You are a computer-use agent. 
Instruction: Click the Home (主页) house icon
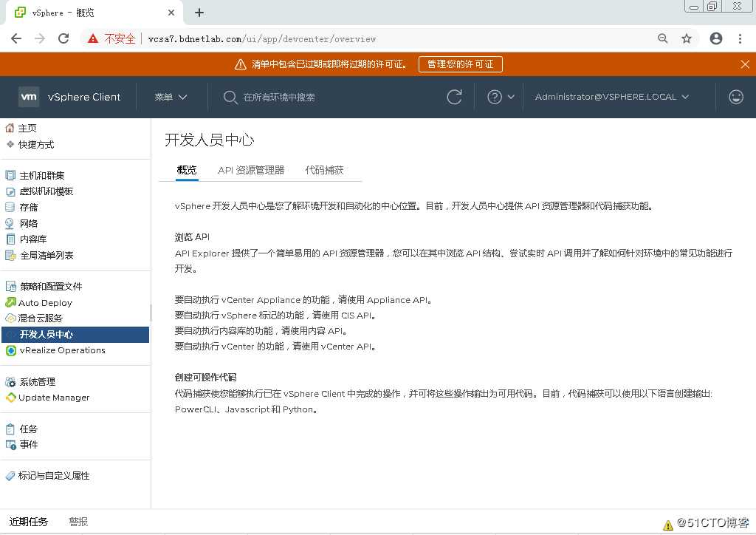click(10, 128)
